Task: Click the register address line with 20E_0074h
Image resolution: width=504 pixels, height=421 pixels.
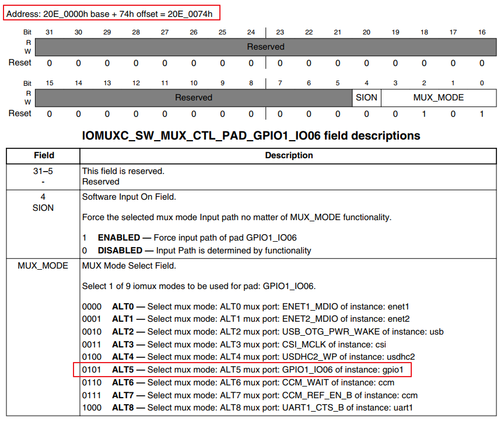Action: tap(109, 14)
